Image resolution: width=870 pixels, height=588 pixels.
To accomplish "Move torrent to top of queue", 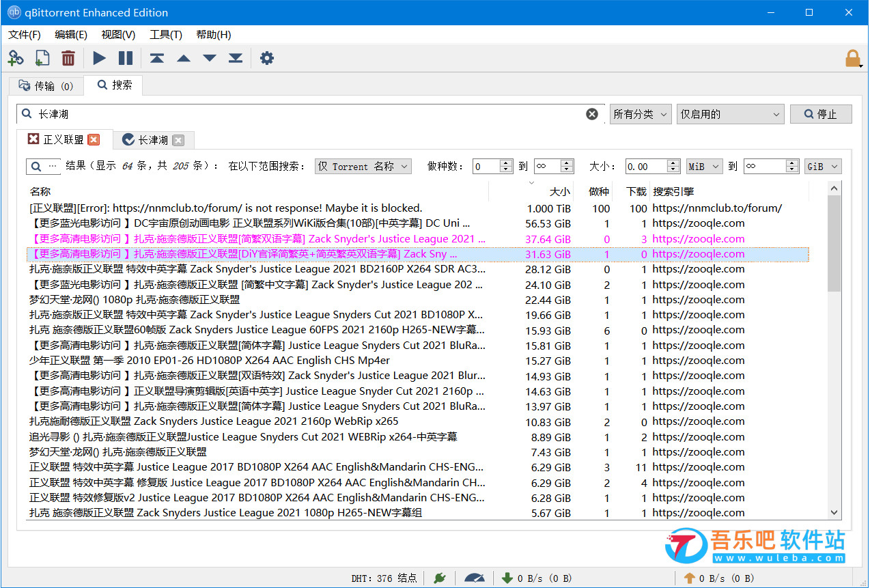I will (x=157, y=58).
